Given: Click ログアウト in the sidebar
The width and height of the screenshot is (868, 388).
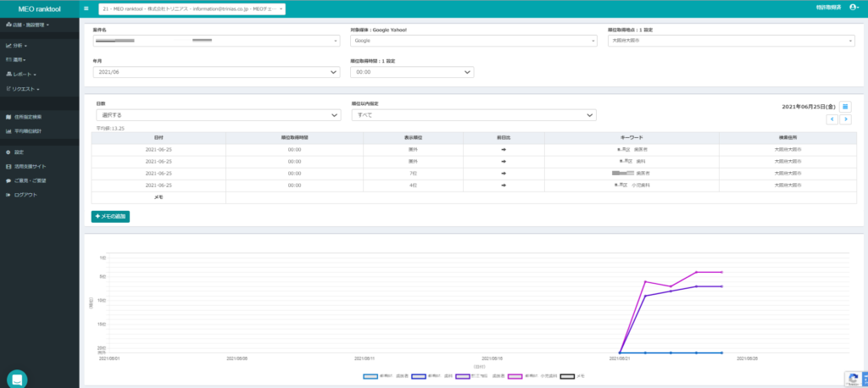Looking at the screenshot, I should click(21, 195).
